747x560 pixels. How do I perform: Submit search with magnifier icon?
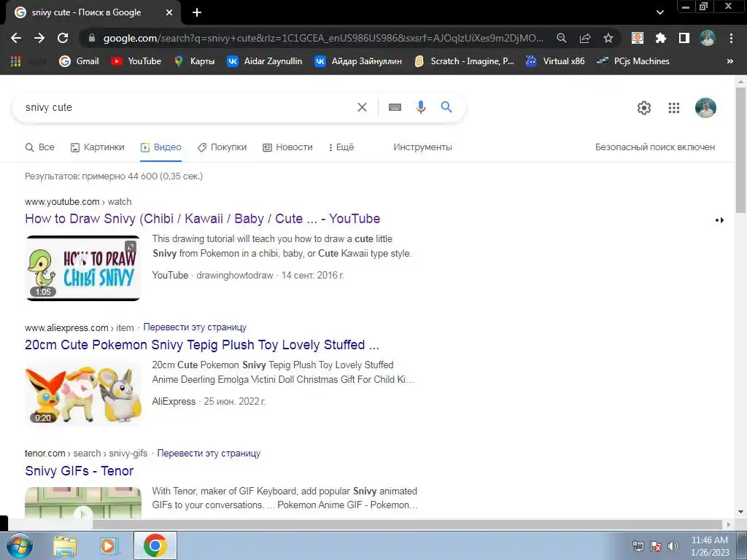[x=446, y=107]
